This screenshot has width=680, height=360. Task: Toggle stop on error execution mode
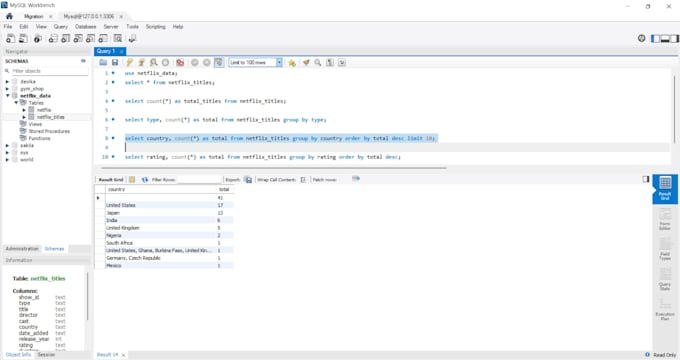pyautogui.click(x=180, y=62)
